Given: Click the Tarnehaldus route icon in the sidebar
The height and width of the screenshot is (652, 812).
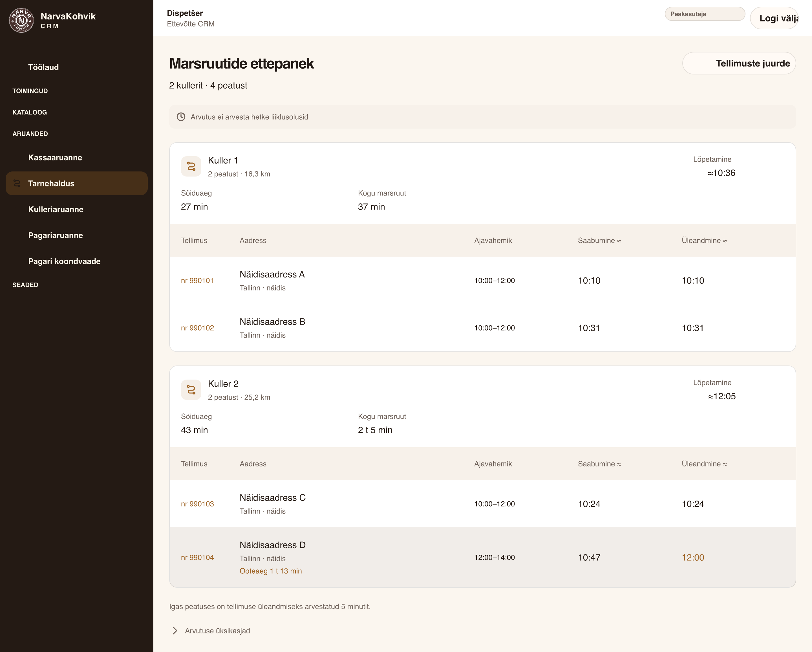Looking at the screenshot, I should click(x=17, y=183).
